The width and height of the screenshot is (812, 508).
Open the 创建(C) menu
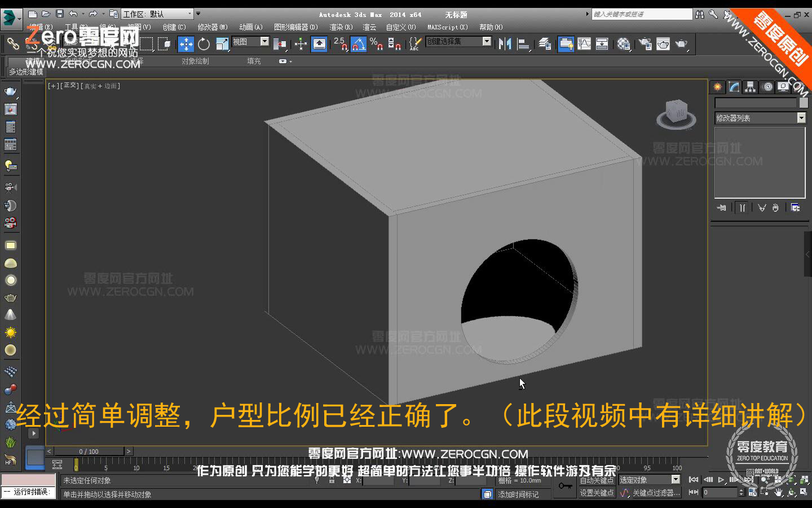[174, 27]
